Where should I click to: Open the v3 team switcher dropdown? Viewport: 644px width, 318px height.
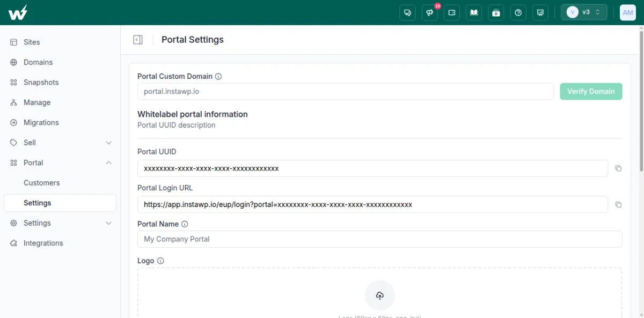tap(584, 12)
